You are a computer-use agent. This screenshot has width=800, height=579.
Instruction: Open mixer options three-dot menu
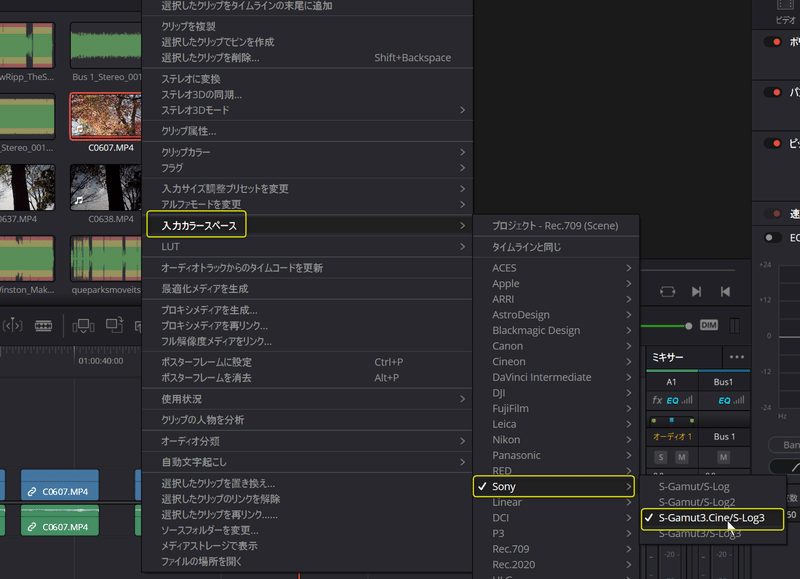737,357
